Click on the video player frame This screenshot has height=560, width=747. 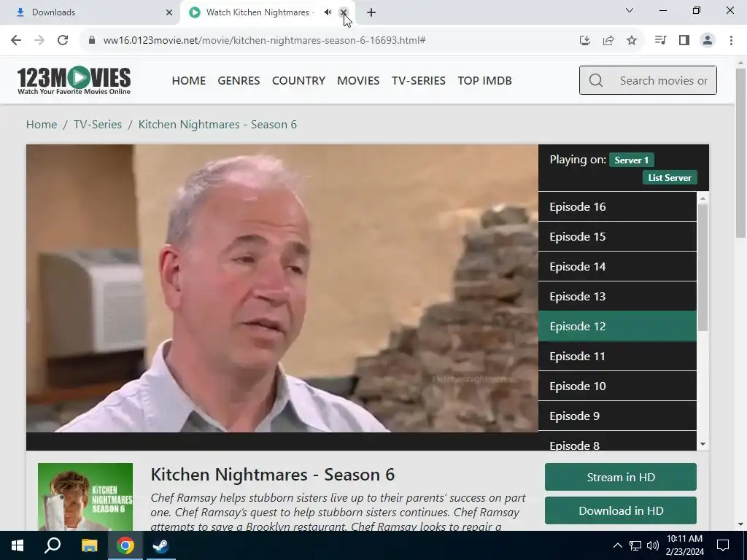click(282, 289)
